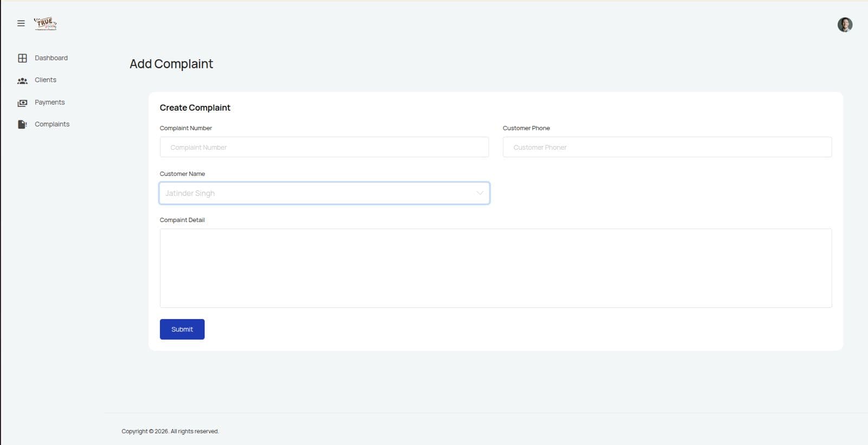
Task: Toggle the hamburger menu icon
Action: 21,23
